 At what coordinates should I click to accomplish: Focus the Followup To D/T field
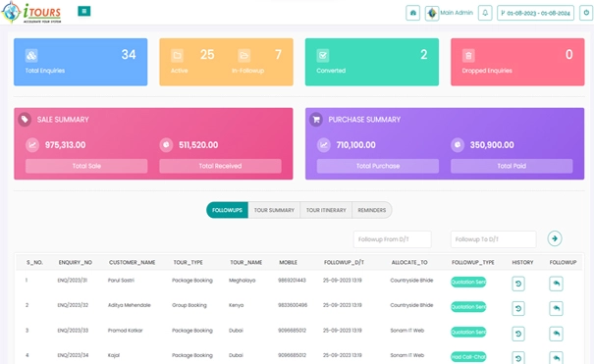[x=493, y=239]
